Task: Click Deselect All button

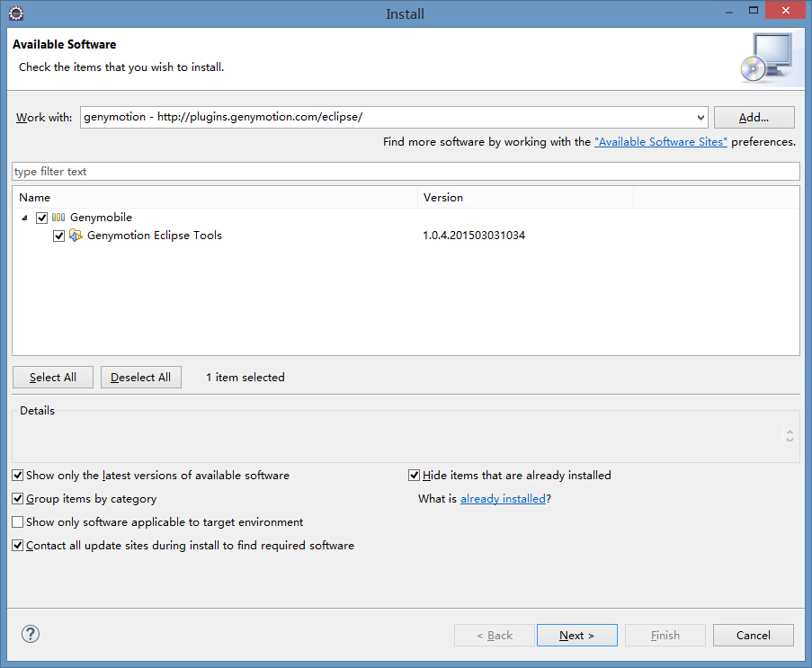Action: (141, 378)
